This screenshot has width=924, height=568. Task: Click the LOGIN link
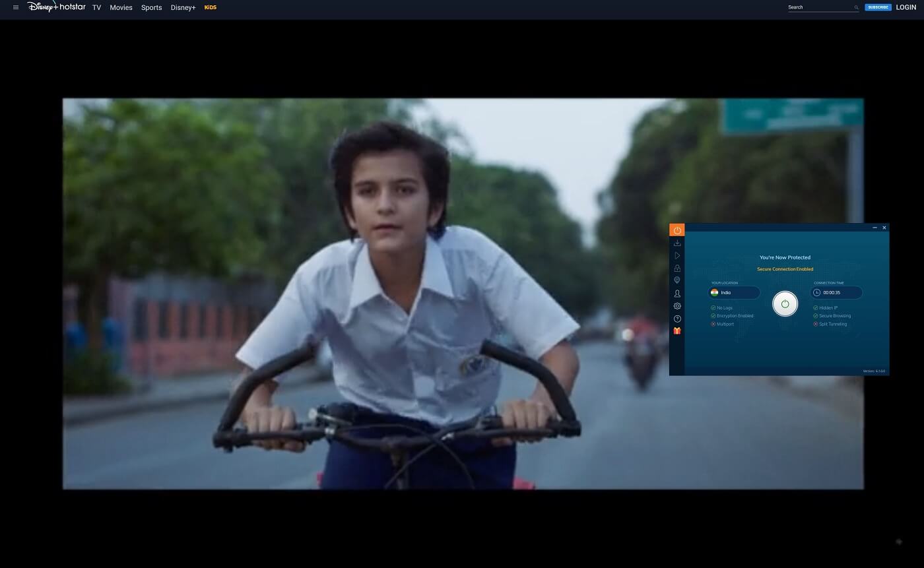pyautogui.click(x=906, y=7)
